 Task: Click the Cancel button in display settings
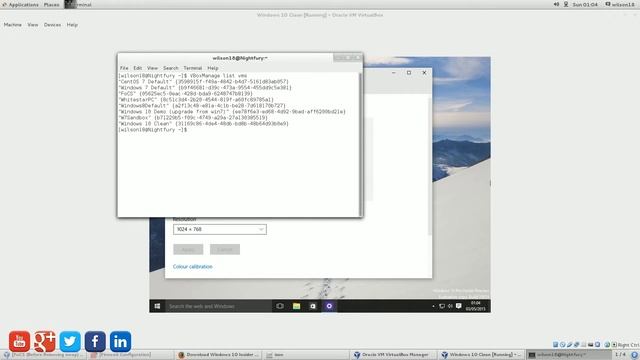click(x=225, y=249)
